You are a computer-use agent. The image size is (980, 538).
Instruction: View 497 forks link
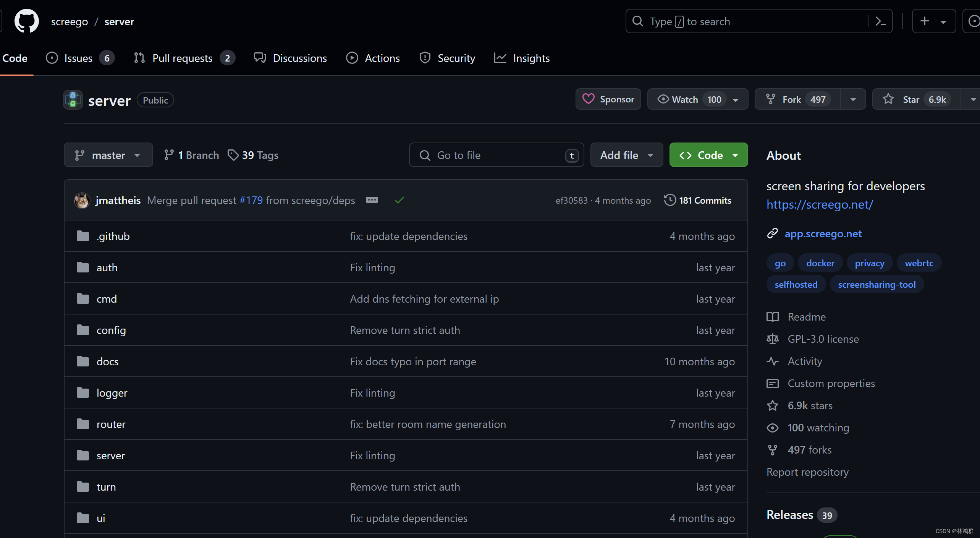point(799,450)
